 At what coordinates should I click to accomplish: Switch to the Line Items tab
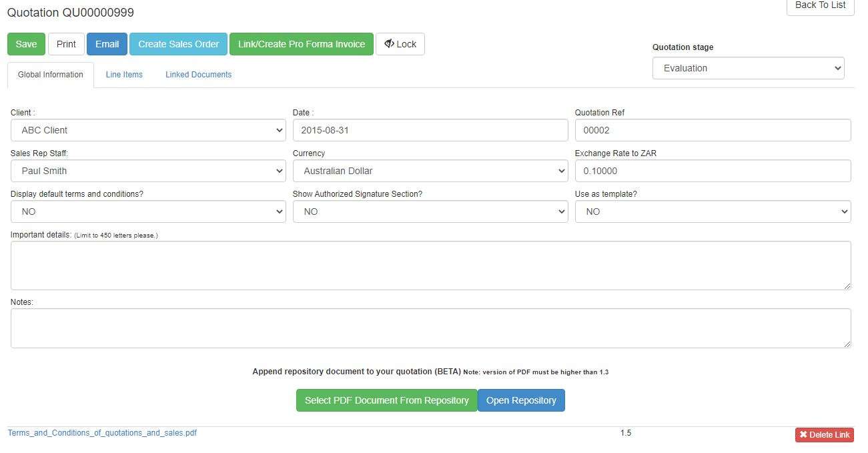(124, 75)
